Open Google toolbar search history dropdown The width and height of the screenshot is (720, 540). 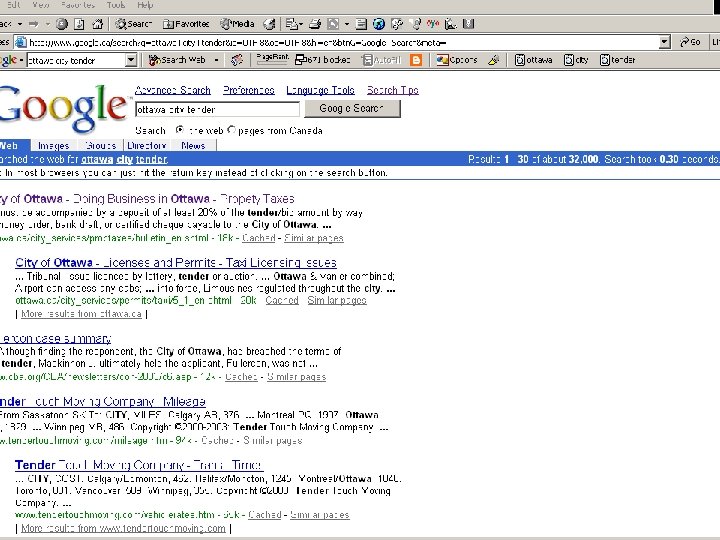[x=131, y=60]
